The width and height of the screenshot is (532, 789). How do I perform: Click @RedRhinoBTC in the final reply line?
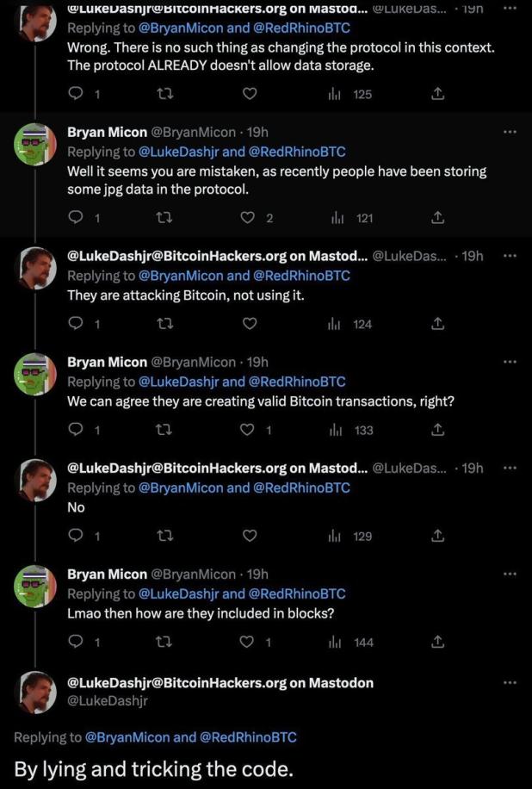pos(248,736)
